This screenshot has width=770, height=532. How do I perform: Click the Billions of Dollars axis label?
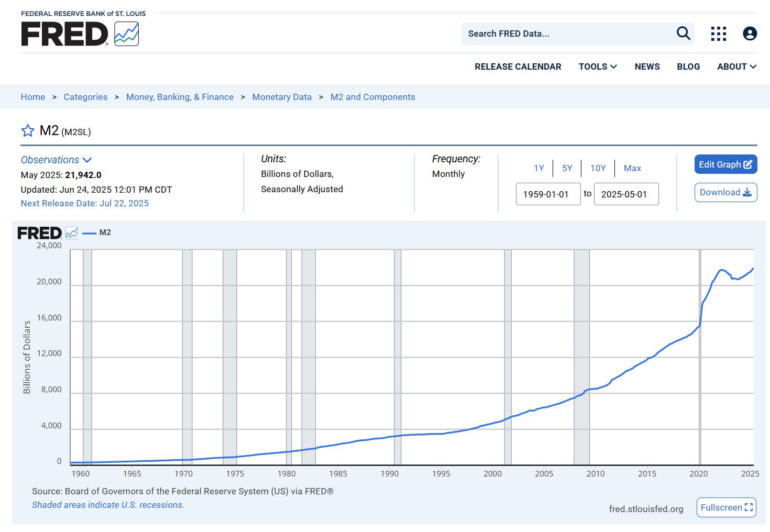pyautogui.click(x=27, y=357)
